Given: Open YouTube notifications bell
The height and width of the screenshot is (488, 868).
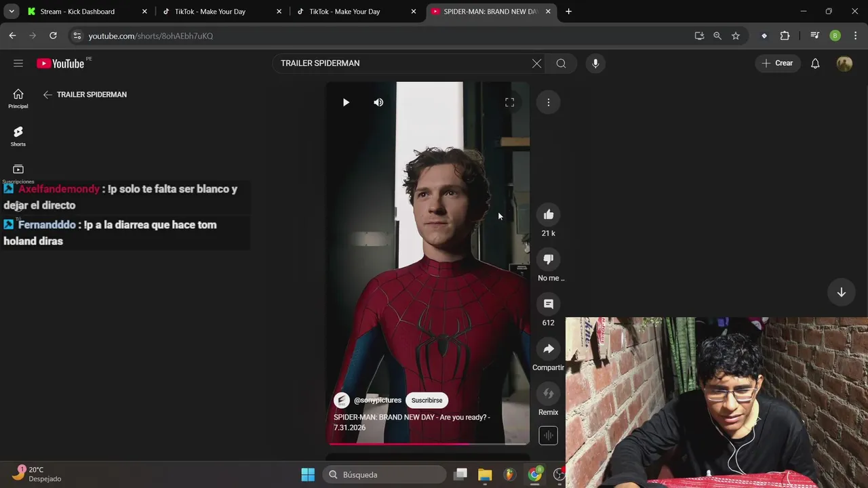Looking at the screenshot, I should click(815, 63).
